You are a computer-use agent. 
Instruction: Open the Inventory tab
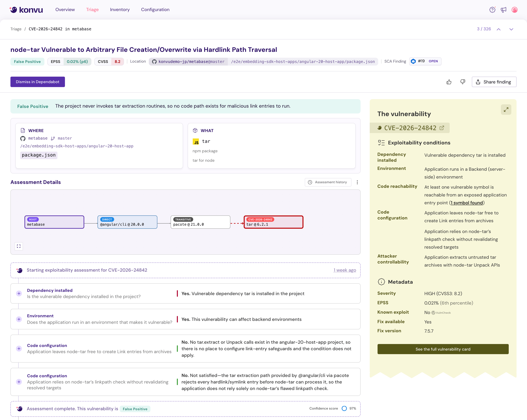pos(120,9)
